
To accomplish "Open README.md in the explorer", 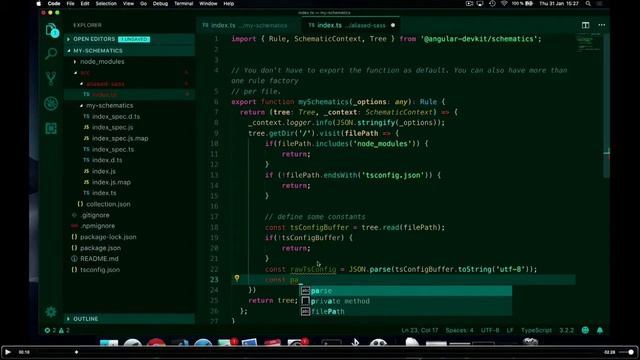I will click(x=99, y=259).
